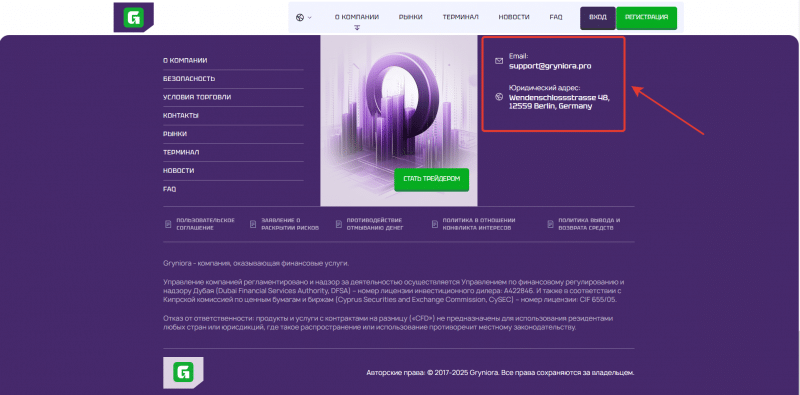Click the green G logo in header
The image size is (800, 395).
(x=134, y=17)
